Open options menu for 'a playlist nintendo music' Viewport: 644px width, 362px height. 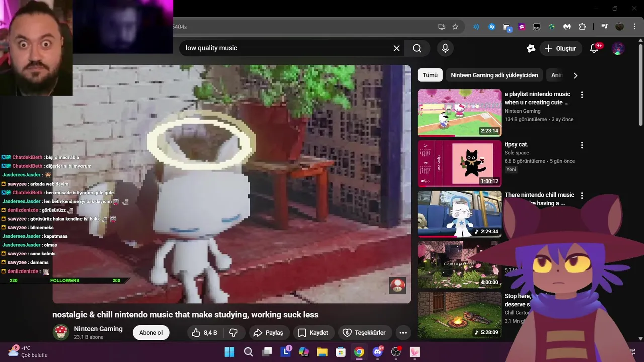[x=582, y=95]
